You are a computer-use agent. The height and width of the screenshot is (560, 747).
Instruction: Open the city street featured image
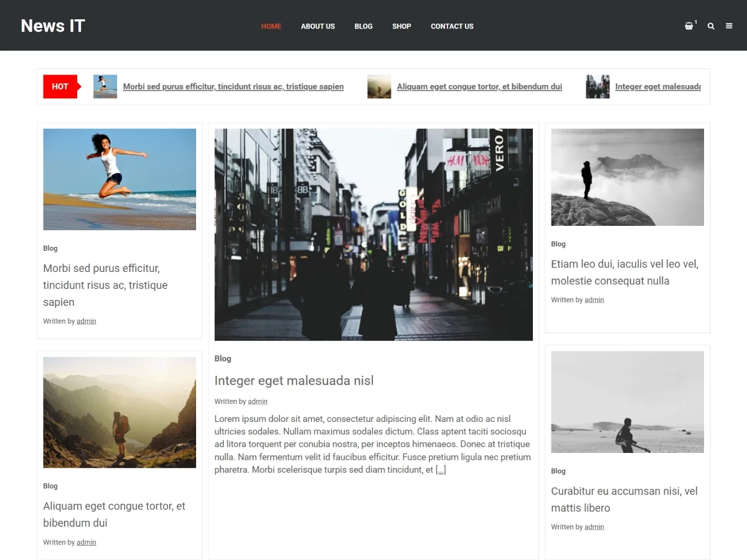click(374, 235)
